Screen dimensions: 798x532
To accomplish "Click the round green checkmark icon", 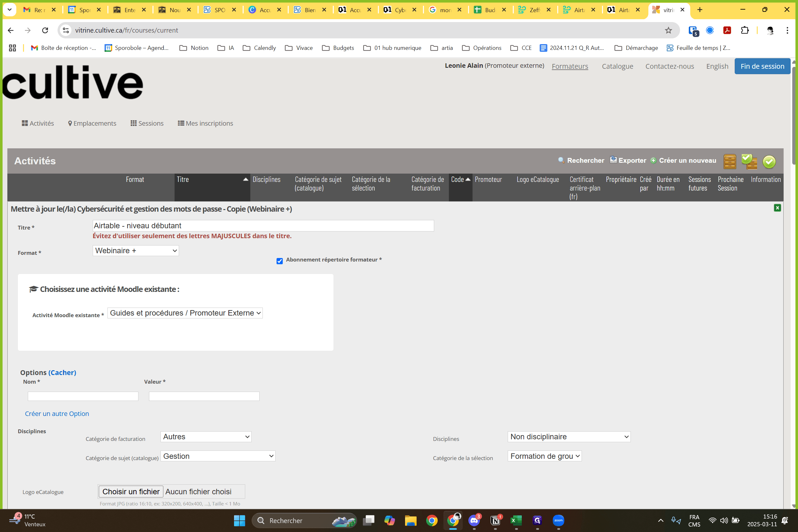I will [x=769, y=161].
